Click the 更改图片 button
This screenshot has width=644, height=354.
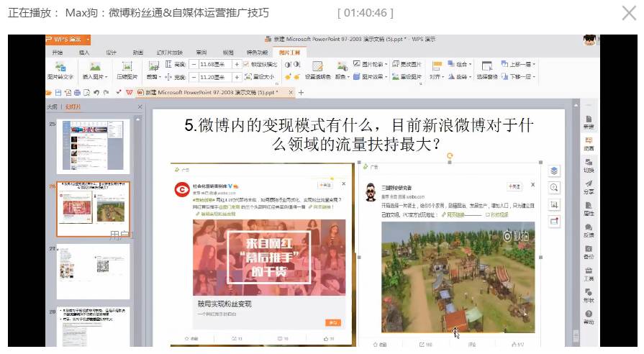click(x=407, y=65)
